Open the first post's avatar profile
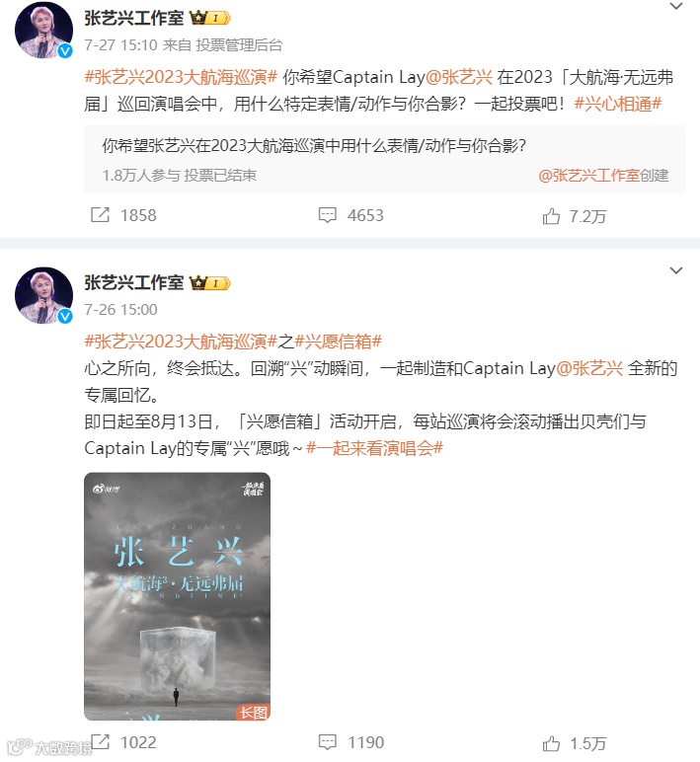The height and width of the screenshot is (762, 700). (43, 31)
